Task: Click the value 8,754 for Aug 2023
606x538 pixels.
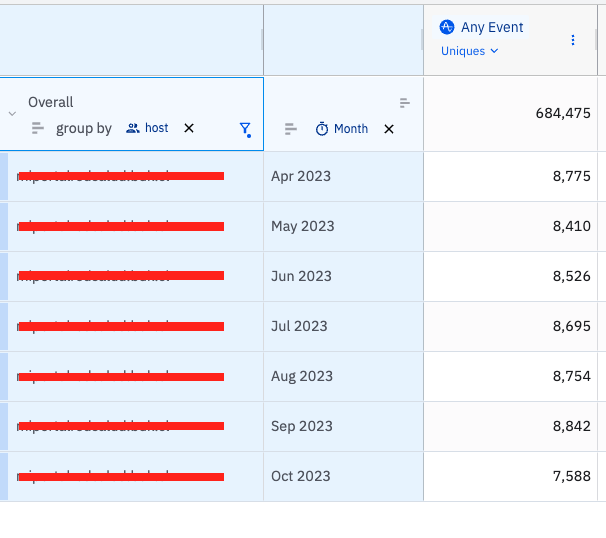Action: (x=571, y=376)
